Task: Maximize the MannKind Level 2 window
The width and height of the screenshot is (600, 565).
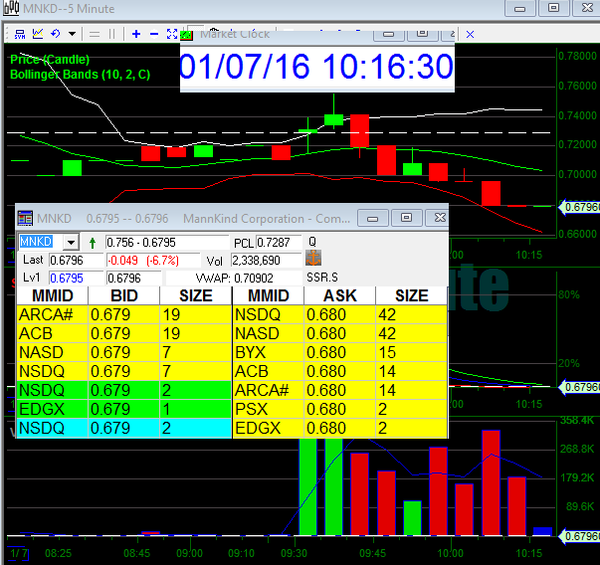Action: [x=405, y=217]
